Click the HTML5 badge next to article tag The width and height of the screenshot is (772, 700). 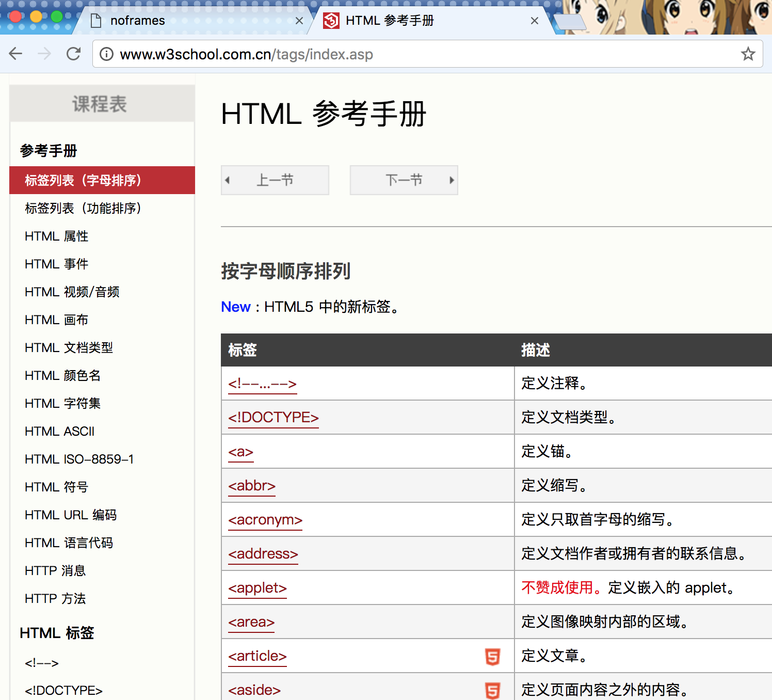[493, 657]
